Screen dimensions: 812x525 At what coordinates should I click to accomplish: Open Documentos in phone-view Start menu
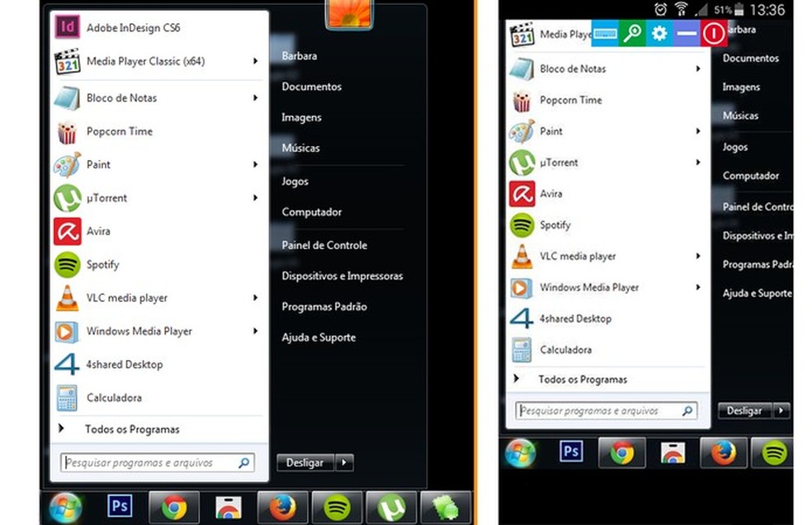click(x=751, y=59)
